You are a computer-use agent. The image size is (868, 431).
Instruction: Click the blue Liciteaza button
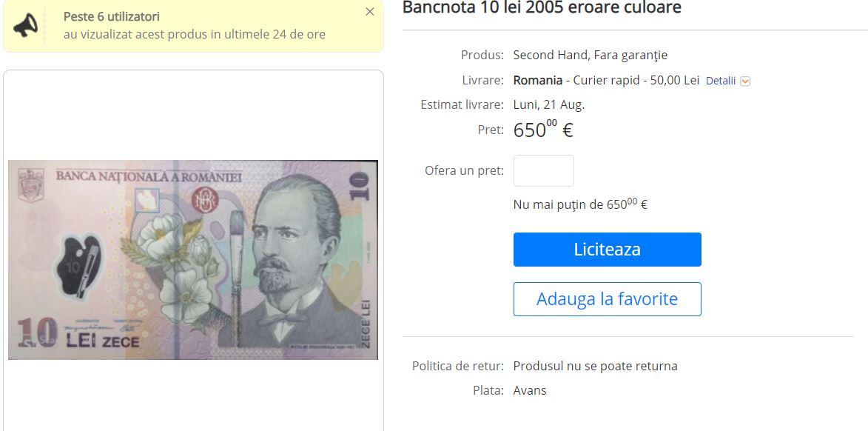608,250
